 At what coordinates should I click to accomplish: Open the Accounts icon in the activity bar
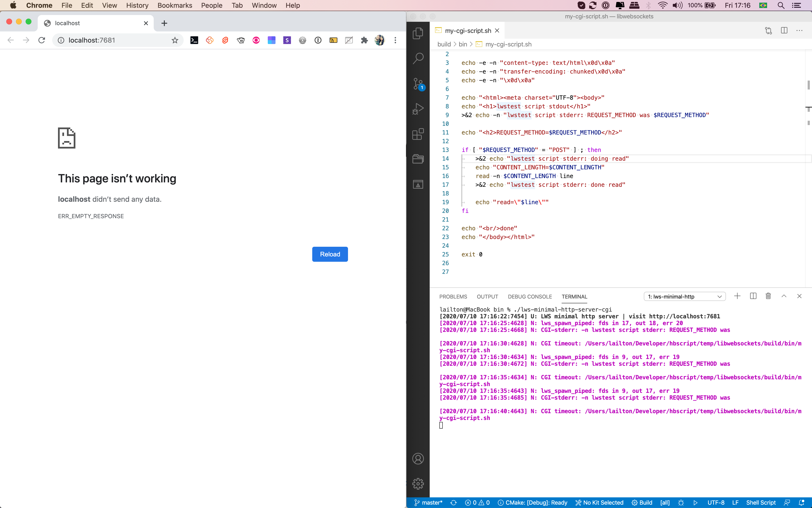(418, 459)
